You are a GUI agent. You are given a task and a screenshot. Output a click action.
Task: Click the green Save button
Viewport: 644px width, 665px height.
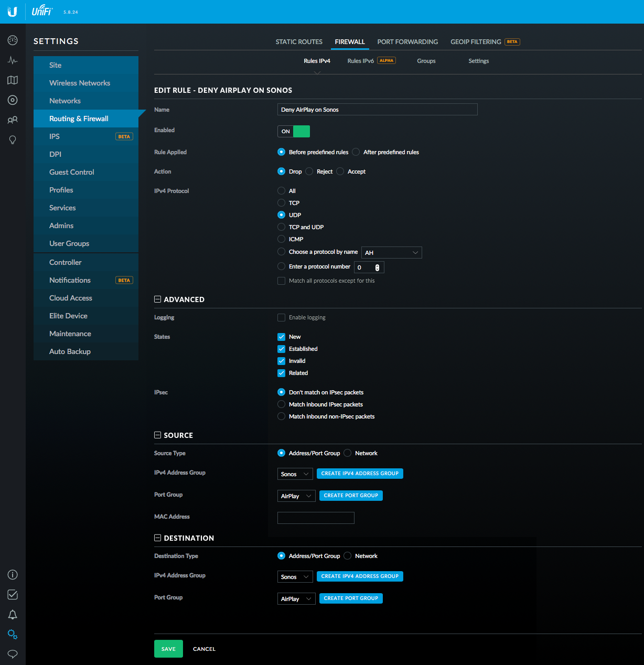pyautogui.click(x=168, y=649)
